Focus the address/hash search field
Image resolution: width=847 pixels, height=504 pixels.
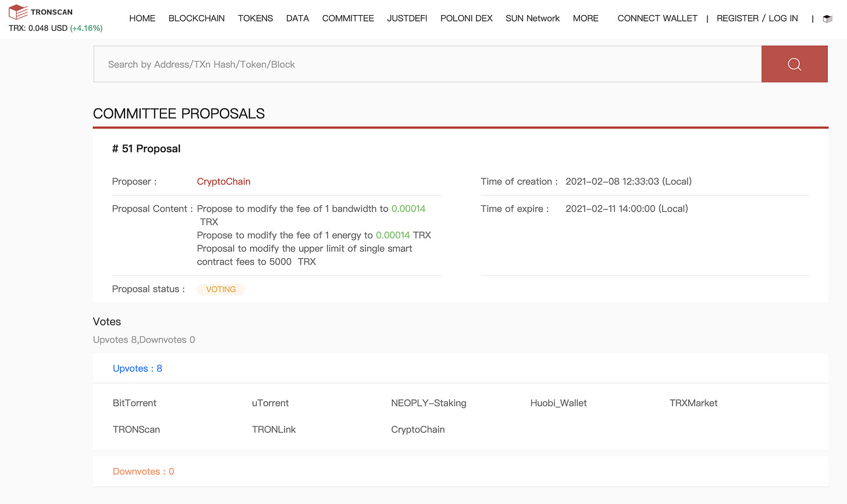[x=428, y=64]
